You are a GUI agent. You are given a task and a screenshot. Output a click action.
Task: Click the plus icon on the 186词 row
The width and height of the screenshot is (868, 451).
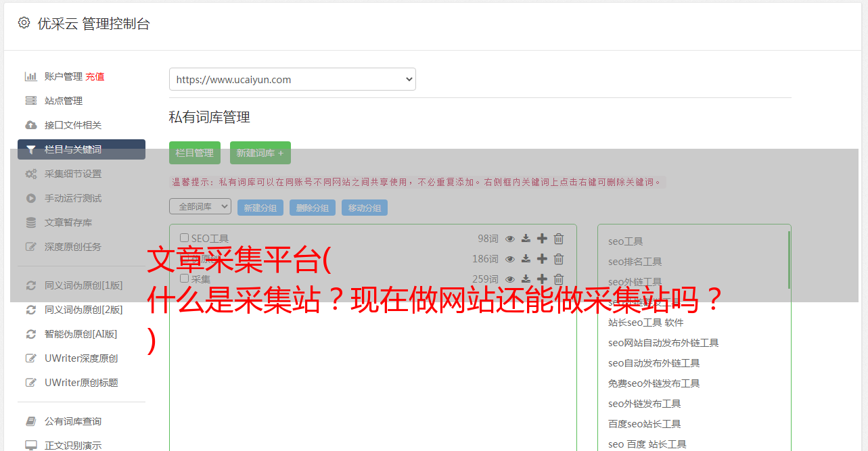pyautogui.click(x=542, y=259)
